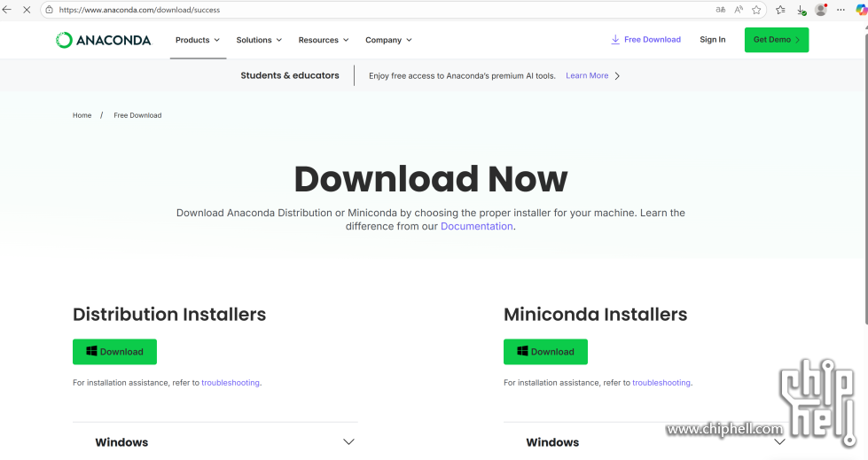Click the chevron after Learn More
868x460 pixels.
(617, 76)
